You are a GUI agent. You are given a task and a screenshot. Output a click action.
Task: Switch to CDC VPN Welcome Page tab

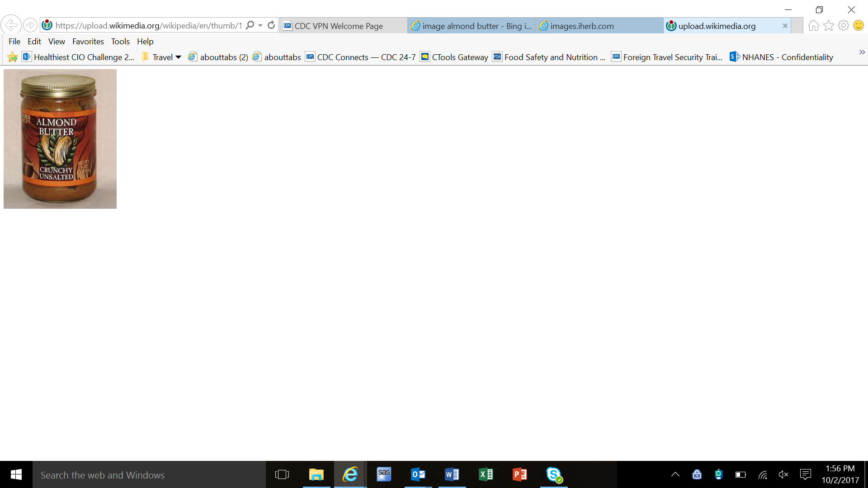[339, 26]
